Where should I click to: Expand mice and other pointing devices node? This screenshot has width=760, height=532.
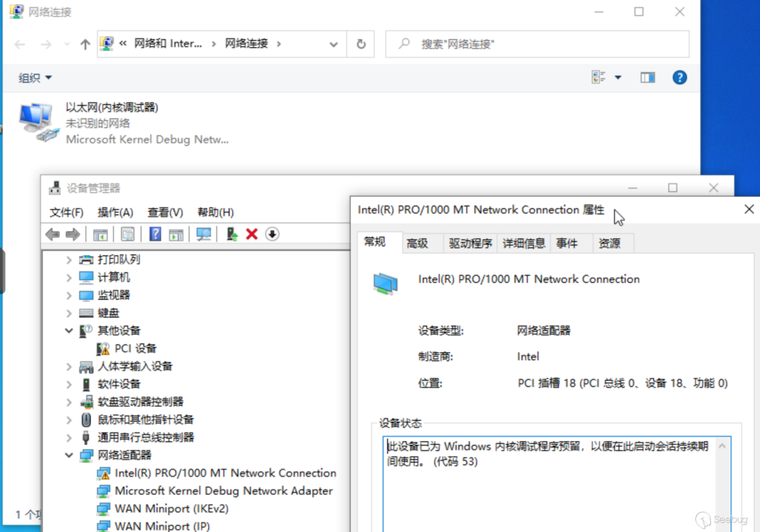[x=69, y=420]
